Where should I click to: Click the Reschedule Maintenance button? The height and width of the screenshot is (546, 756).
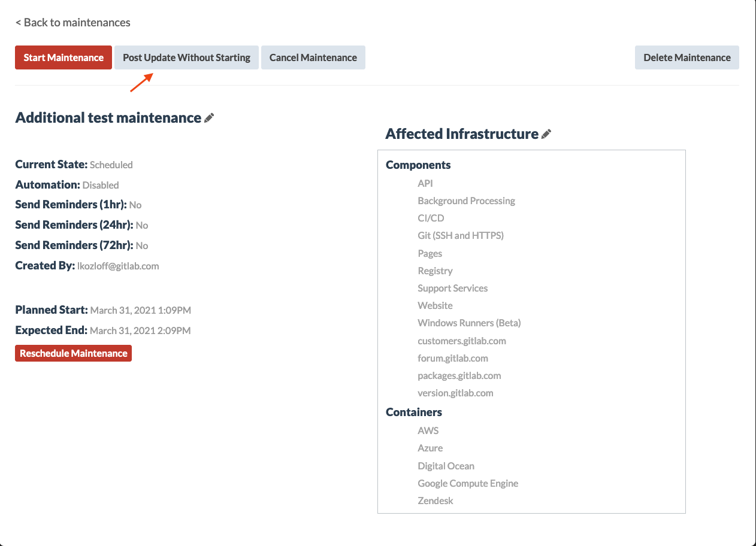point(73,353)
